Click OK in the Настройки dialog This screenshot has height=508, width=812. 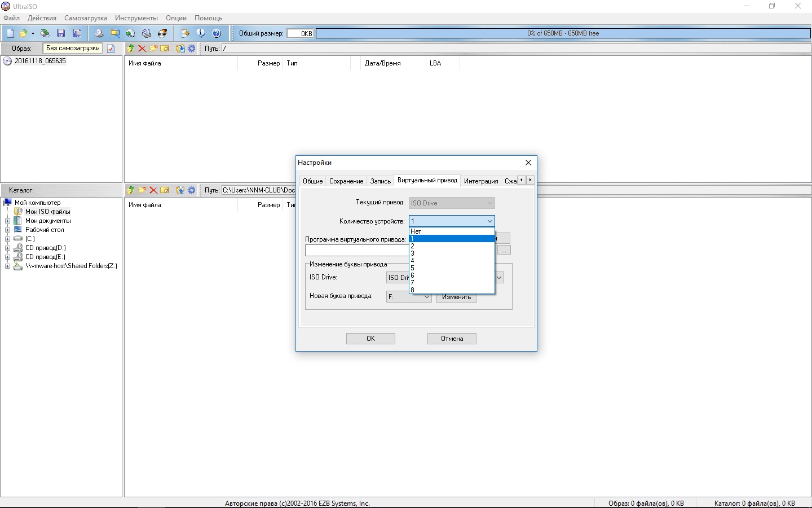[370, 339]
